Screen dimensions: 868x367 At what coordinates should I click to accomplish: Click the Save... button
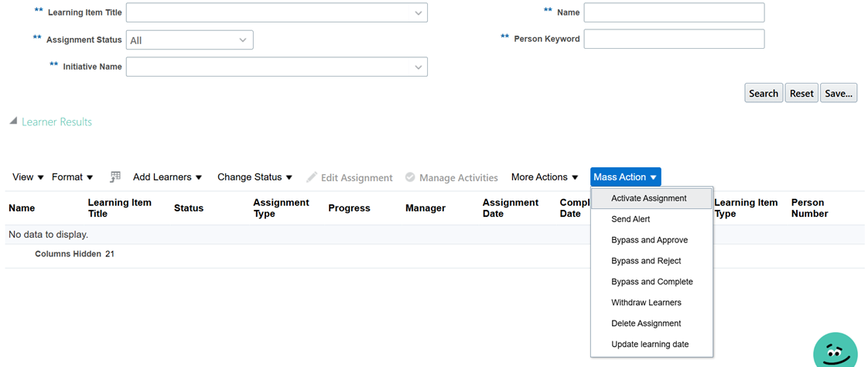tap(839, 94)
